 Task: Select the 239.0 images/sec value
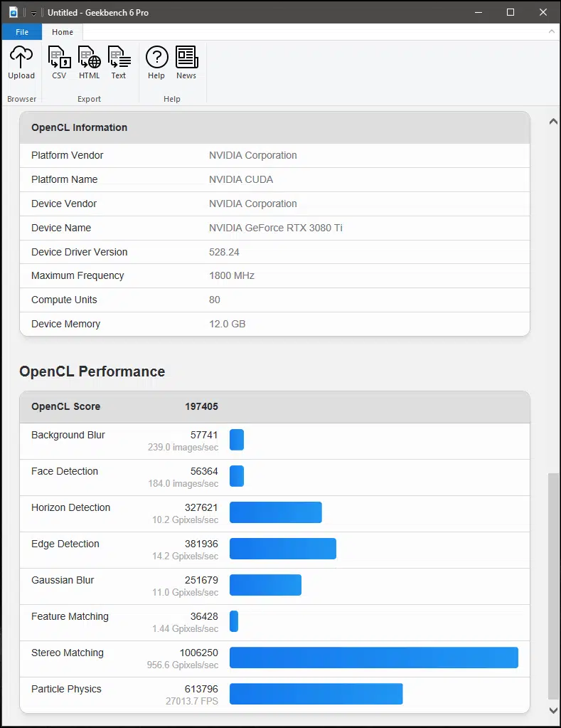[183, 447]
